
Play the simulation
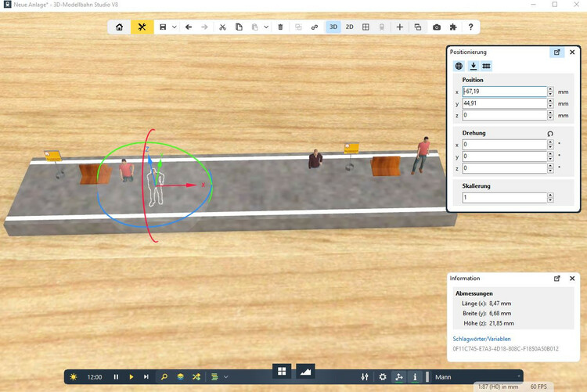(x=131, y=377)
